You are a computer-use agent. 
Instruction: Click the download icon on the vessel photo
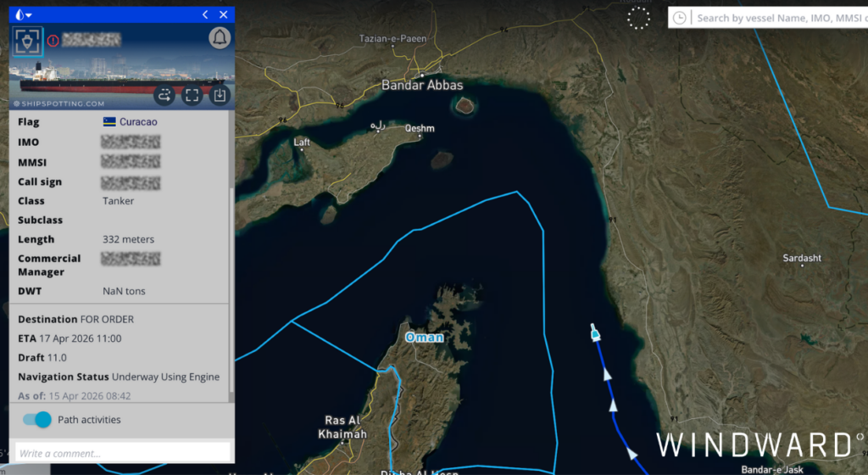[x=220, y=95]
